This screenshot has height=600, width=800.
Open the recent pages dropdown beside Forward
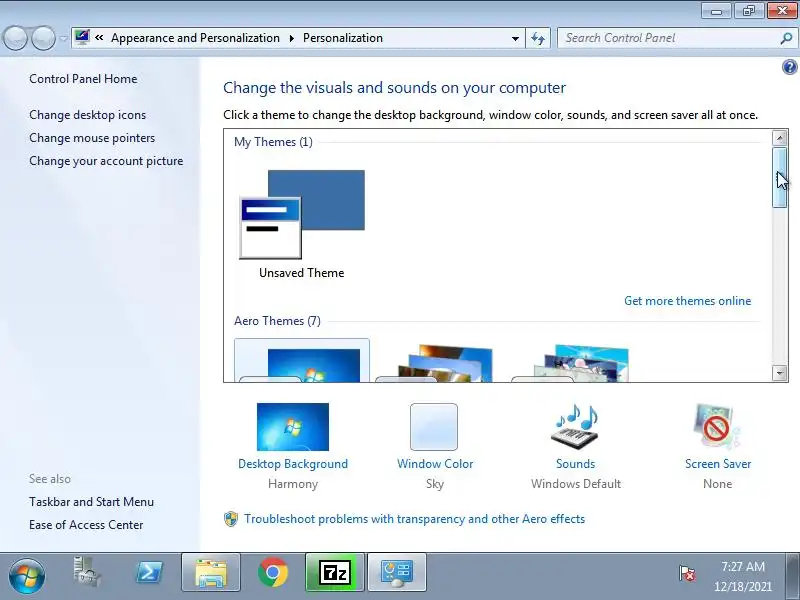click(x=63, y=38)
